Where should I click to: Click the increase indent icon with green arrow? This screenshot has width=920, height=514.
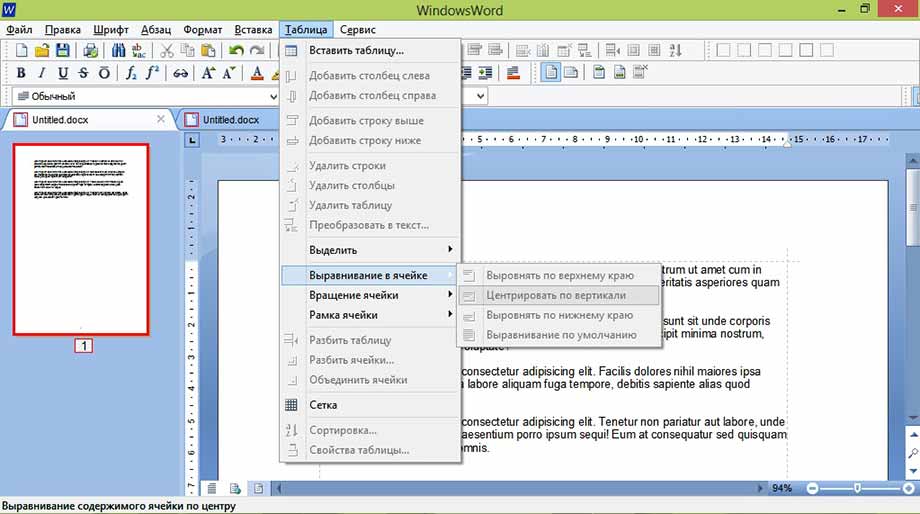click(x=485, y=73)
